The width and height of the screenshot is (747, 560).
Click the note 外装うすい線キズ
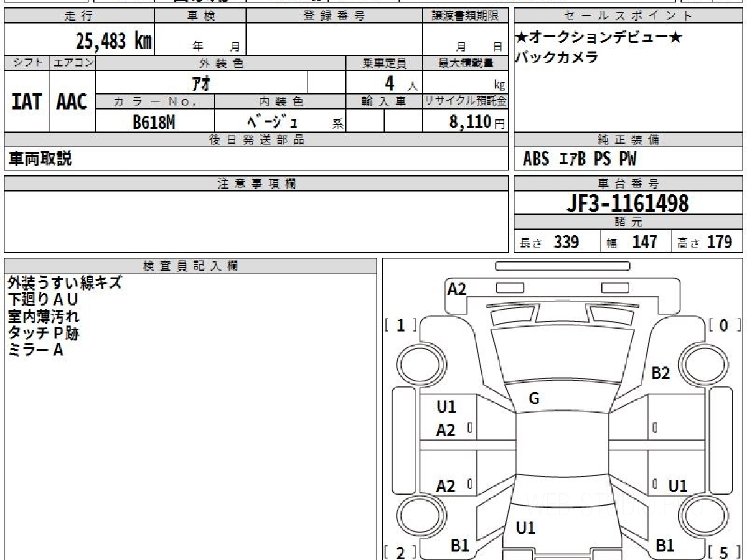[x=65, y=283]
